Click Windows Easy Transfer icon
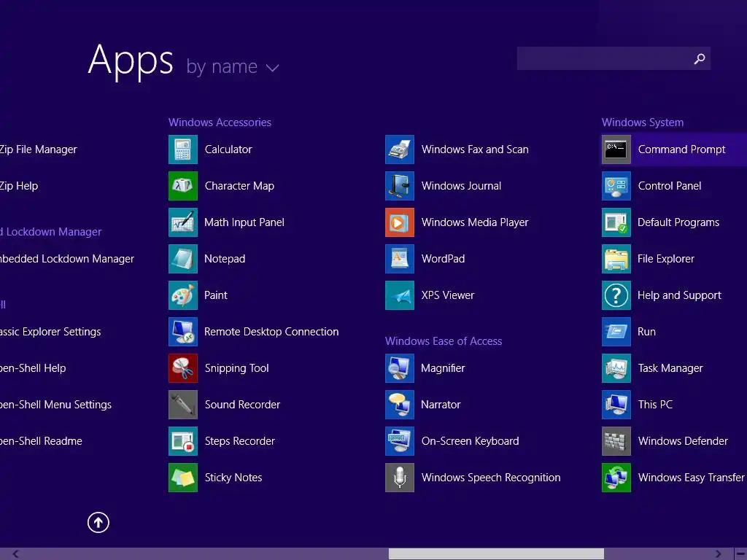The image size is (747, 560). point(616,478)
